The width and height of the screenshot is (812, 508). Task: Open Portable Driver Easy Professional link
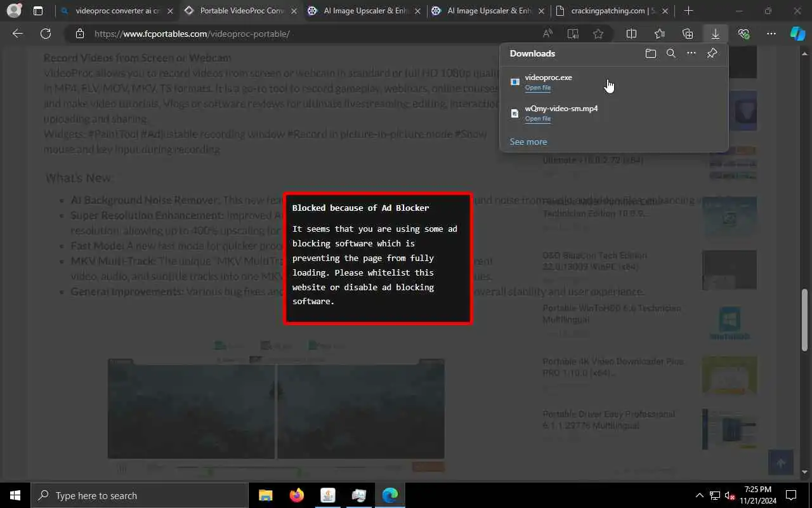pos(608,419)
